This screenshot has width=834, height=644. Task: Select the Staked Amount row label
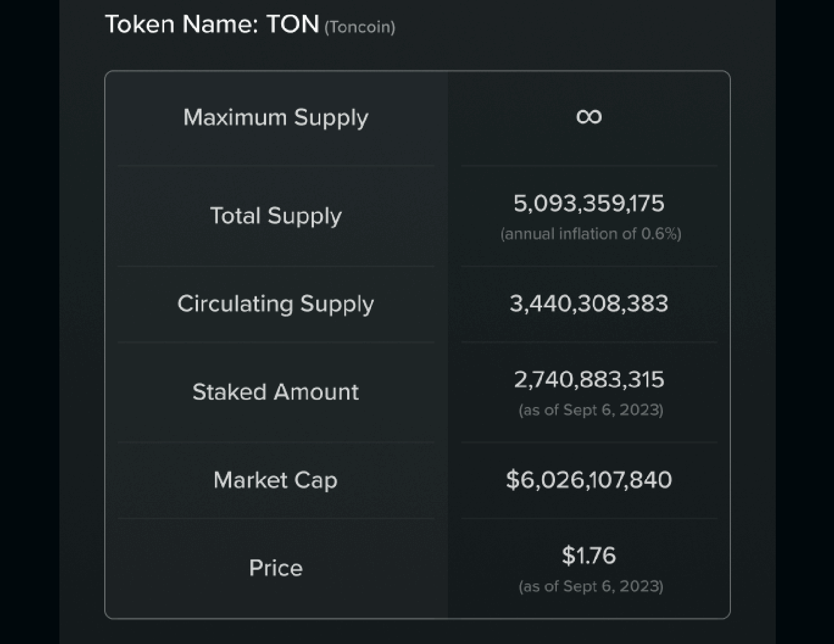point(275,392)
